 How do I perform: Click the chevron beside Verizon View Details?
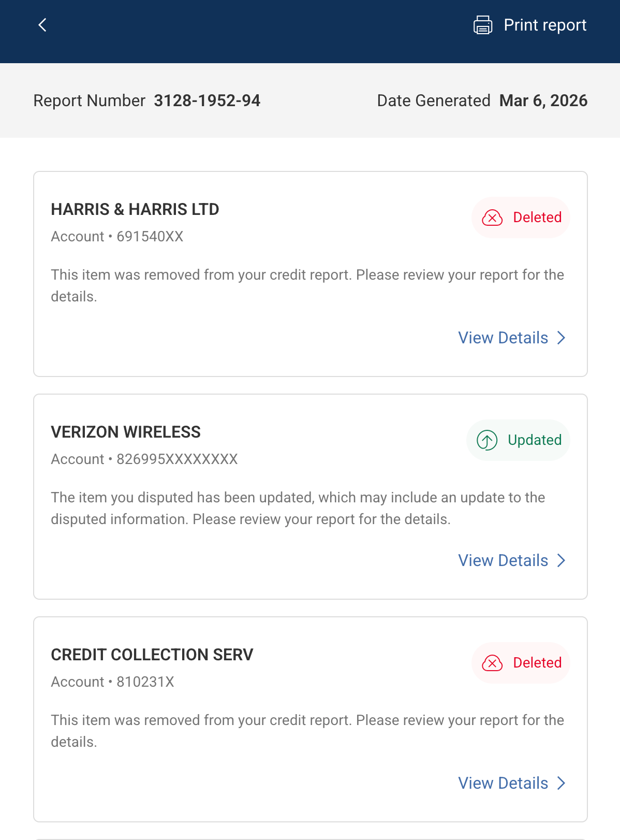pyautogui.click(x=561, y=560)
